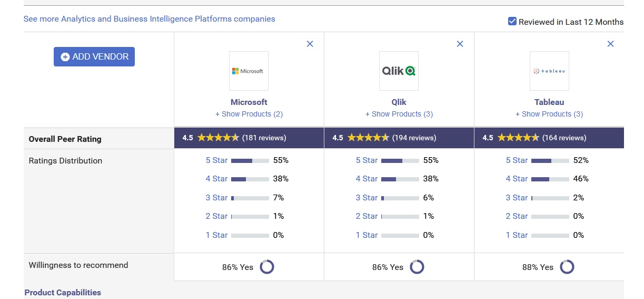The height and width of the screenshot is (299, 644).
Task: Click the Qlik logo thumbnail
Action: click(x=399, y=71)
